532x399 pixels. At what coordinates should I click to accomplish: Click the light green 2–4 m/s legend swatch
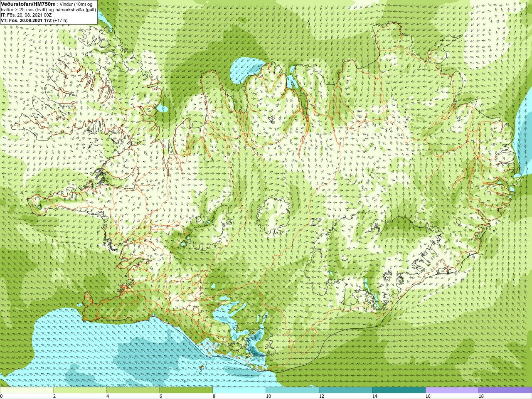coord(80,390)
